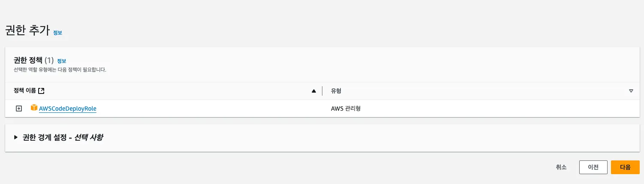The height and width of the screenshot is (184, 644).
Task: Open 정보 link next to 권한 추가 heading
Action: 57,33
